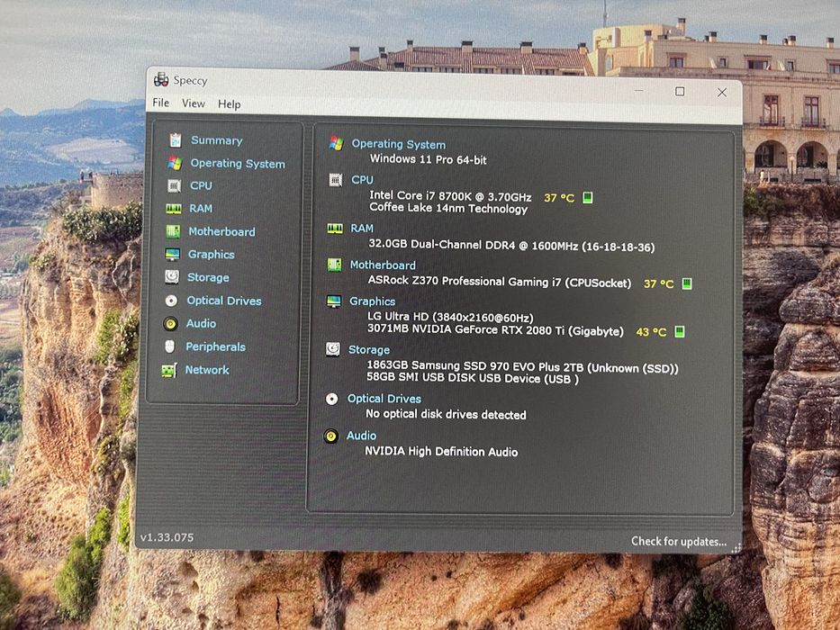Screen dimensions: 840x630
Task: Select Audio in the sidebar
Action: (202, 324)
